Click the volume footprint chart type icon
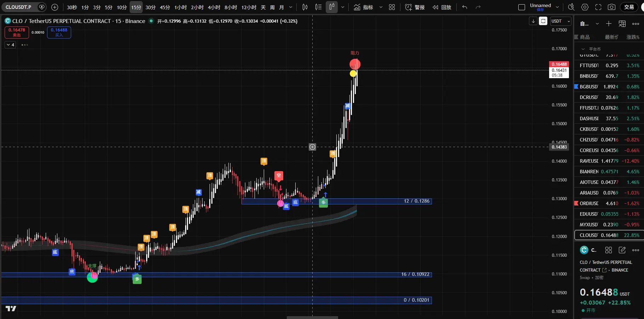The height and width of the screenshot is (319, 644). (318, 7)
